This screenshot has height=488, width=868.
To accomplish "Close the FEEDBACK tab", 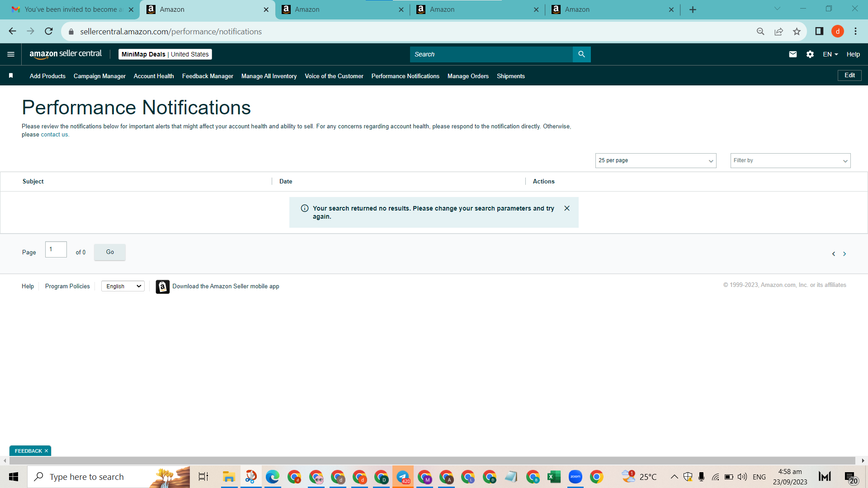I will (46, 451).
